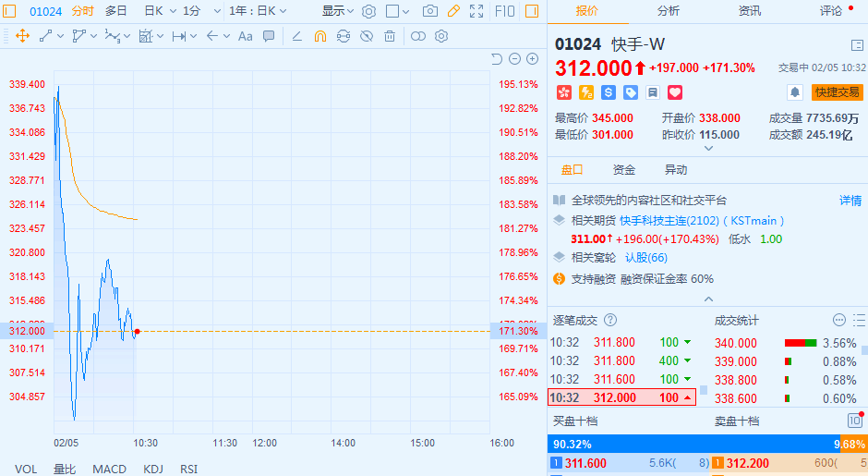Select the left arrow annotation tool
Image resolution: width=868 pixels, height=476 pixels.
[212, 37]
